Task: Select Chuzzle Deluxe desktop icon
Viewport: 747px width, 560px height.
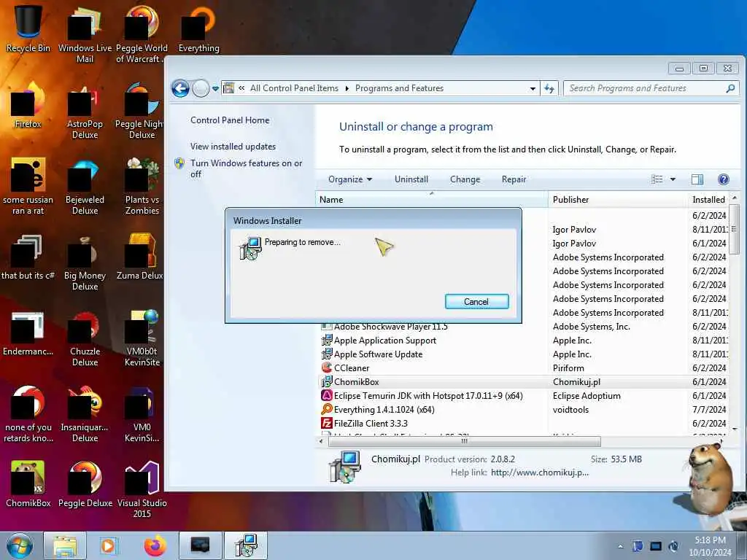Action: click(x=85, y=338)
